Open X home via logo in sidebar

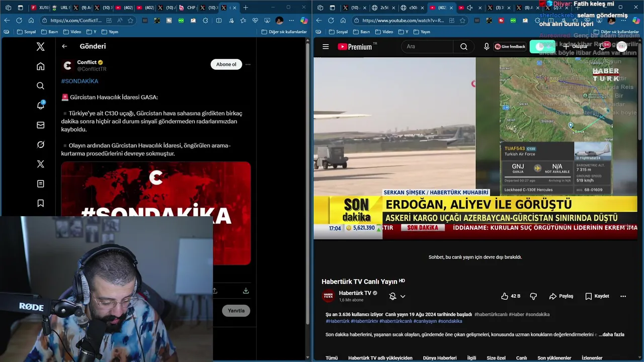coord(41,47)
